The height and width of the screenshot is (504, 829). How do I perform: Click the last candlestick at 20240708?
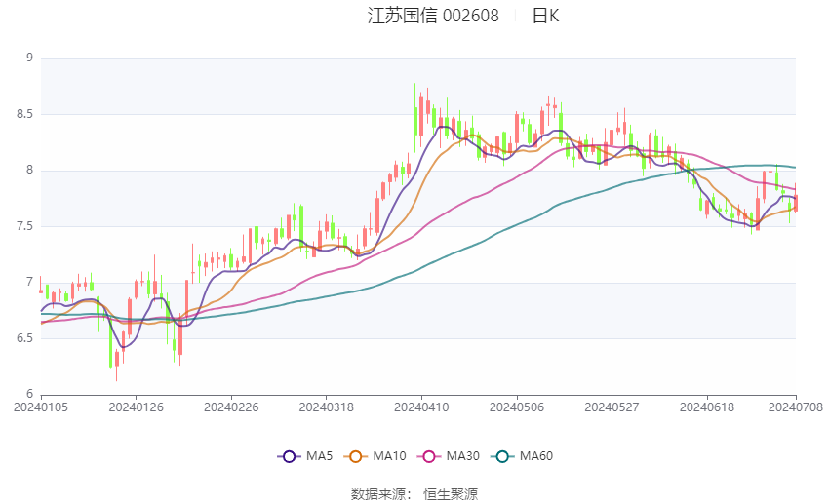tap(796, 203)
